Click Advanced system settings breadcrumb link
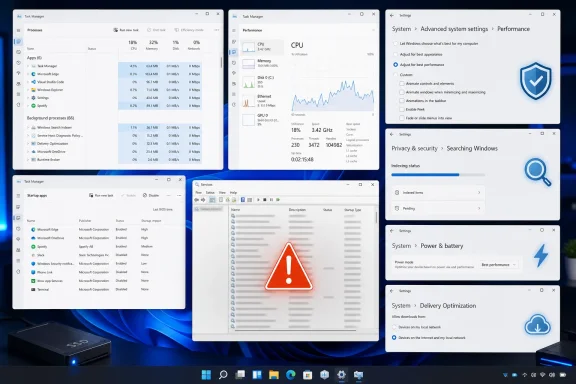This screenshot has height=384, width=576. pos(454,29)
